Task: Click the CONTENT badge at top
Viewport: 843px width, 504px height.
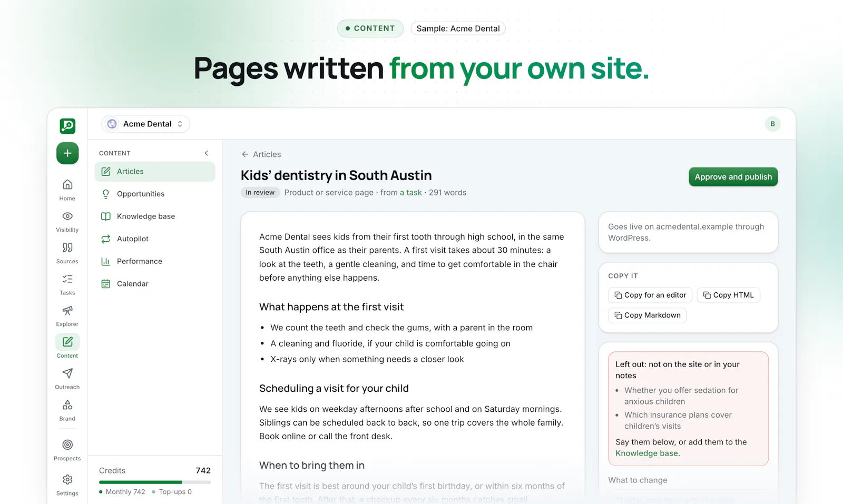Action: coord(370,28)
